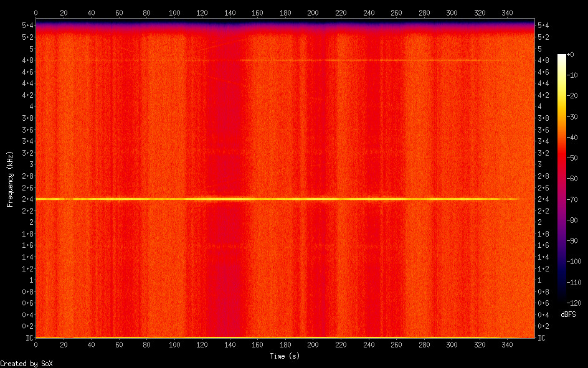
Task: Click the 'DC' label on the left axis
Action: tap(28, 337)
